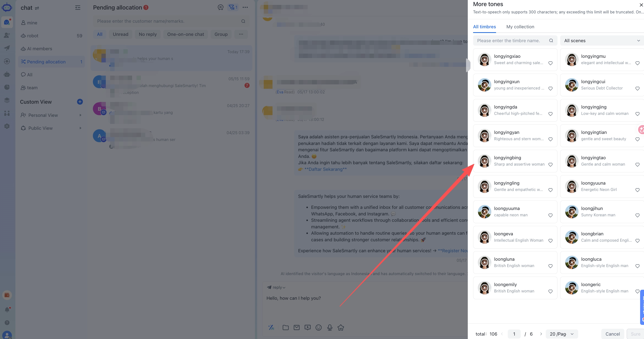
Task: Open the Daftar Sekarang link
Action: (325, 169)
